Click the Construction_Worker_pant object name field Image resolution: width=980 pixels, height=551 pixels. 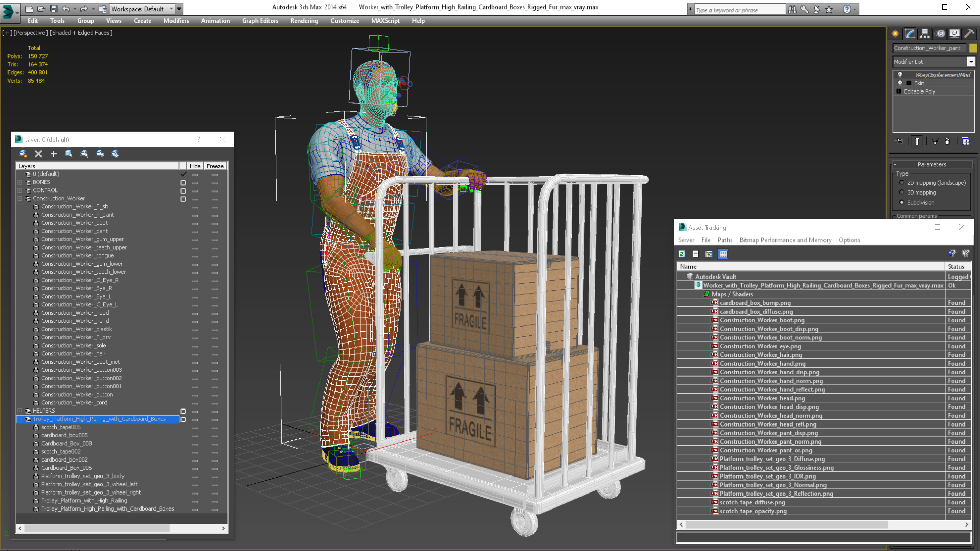point(930,48)
